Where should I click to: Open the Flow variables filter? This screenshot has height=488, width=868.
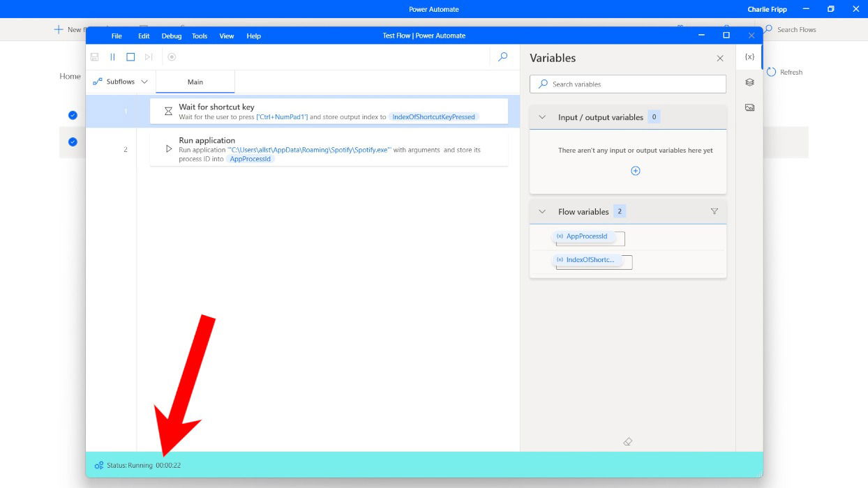(714, 211)
